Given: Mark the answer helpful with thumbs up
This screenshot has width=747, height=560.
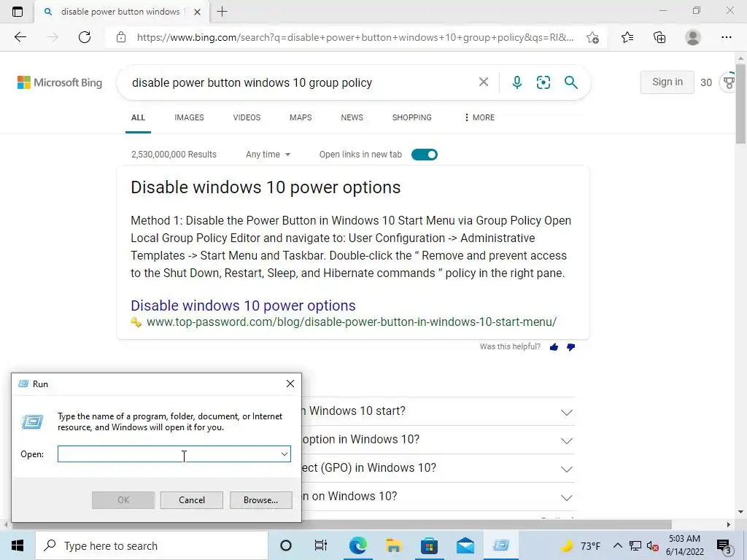Looking at the screenshot, I should click(554, 347).
